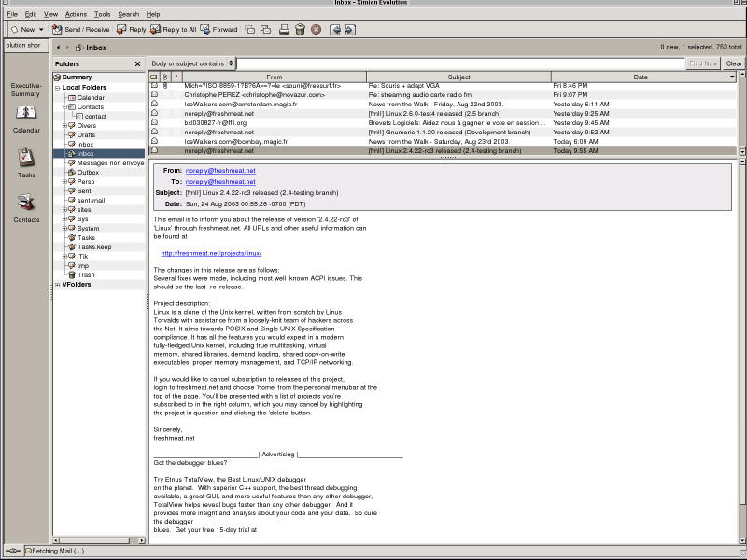Click the message body vertical scrollbar
Screen dimensions: 747x560
tap(742, 355)
